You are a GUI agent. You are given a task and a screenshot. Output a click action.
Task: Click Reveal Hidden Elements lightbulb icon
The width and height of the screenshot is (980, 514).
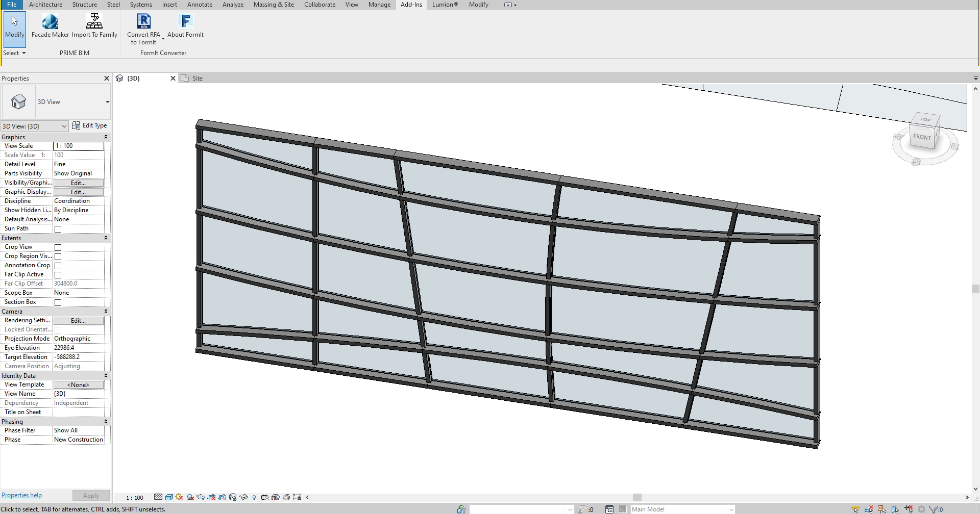[254, 497]
